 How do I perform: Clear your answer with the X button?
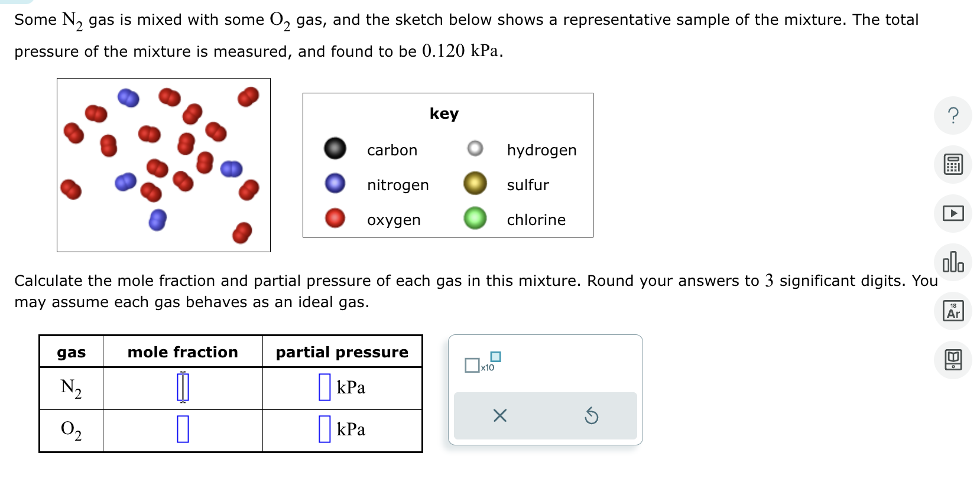click(499, 416)
